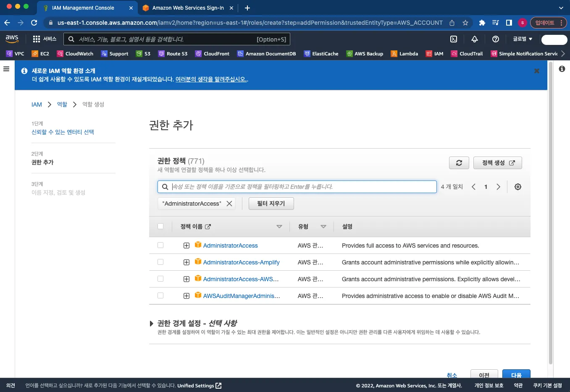Open the CloudTrail bookmark

[x=467, y=54]
